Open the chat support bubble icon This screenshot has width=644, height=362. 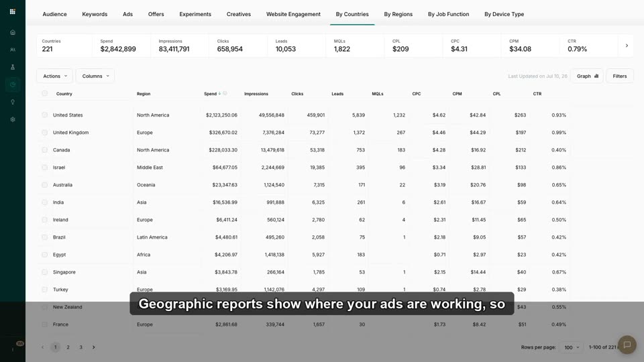click(x=627, y=345)
